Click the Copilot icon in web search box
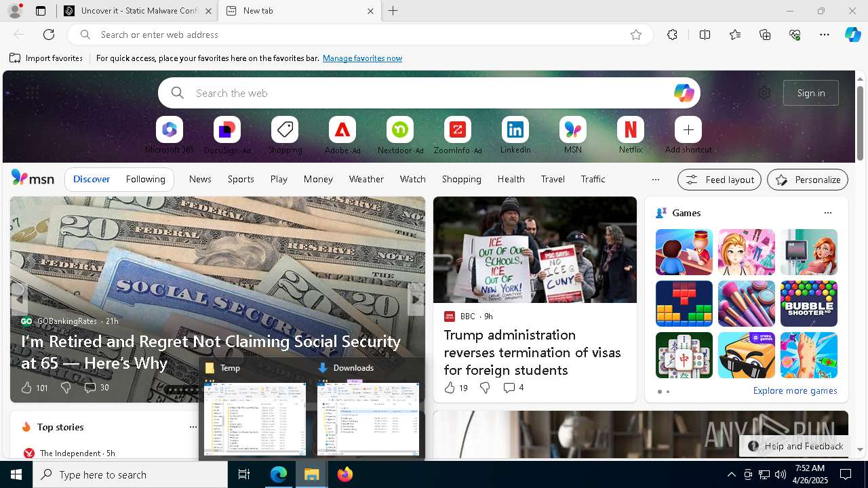 [684, 93]
